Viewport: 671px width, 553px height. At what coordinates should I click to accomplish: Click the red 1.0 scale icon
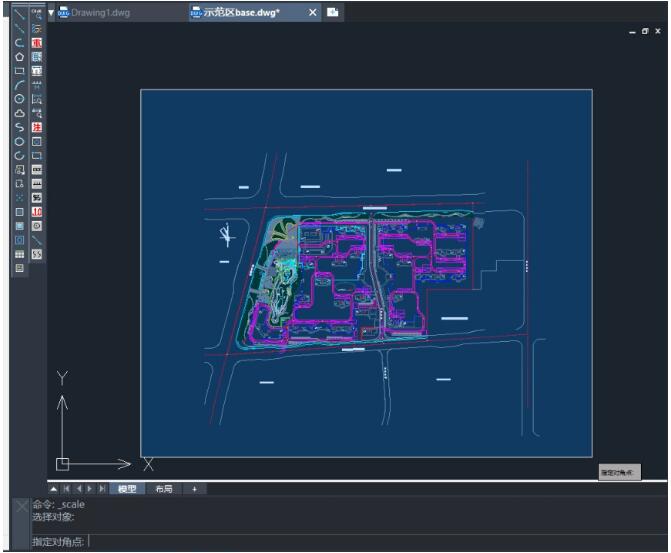pos(37,212)
